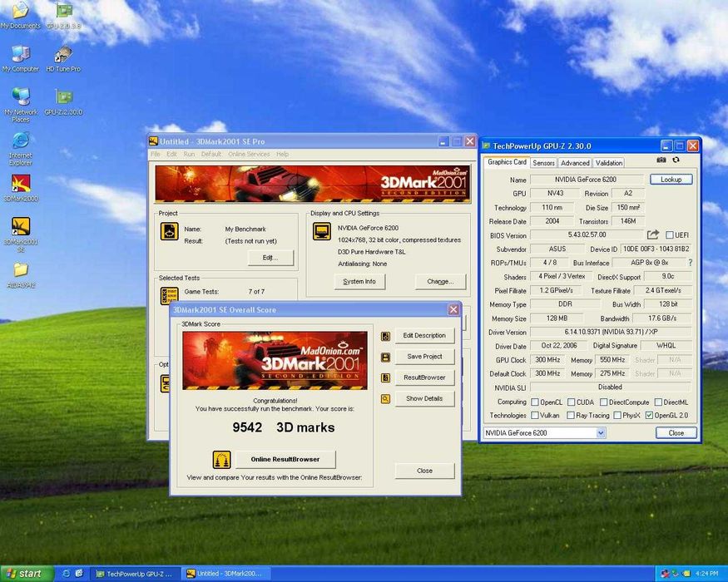Viewport: 728px width, 582px height.
Task: Click the Online ResultBrowser button
Action: (x=285, y=459)
